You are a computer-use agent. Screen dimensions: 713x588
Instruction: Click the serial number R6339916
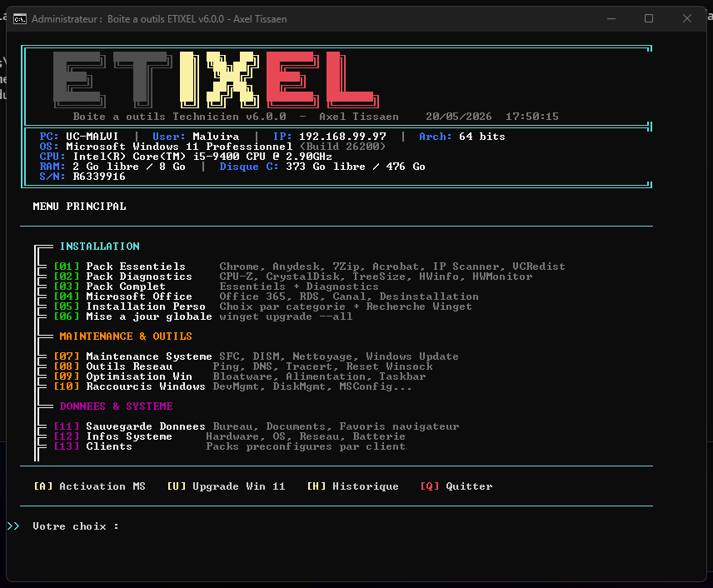pos(98,177)
